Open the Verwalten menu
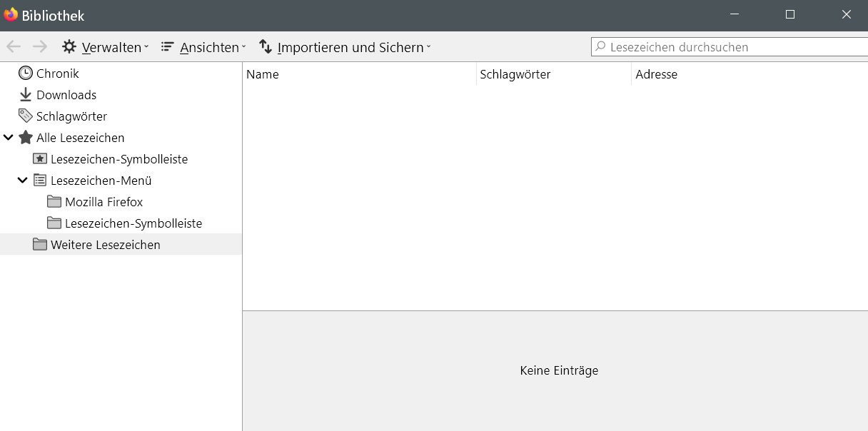This screenshot has width=868, height=431. (x=106, y=47)
